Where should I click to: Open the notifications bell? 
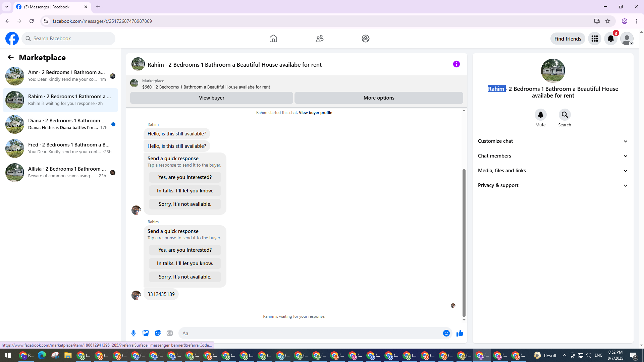[611, 39]
